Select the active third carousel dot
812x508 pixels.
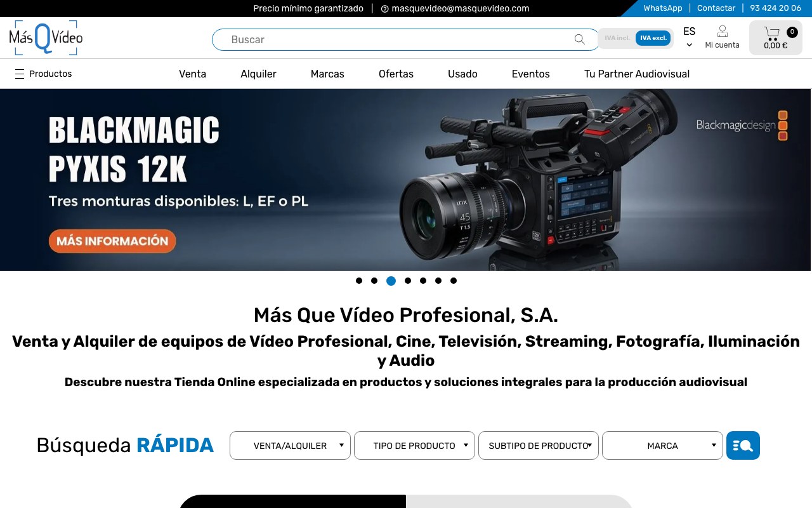tap(391, 281)
